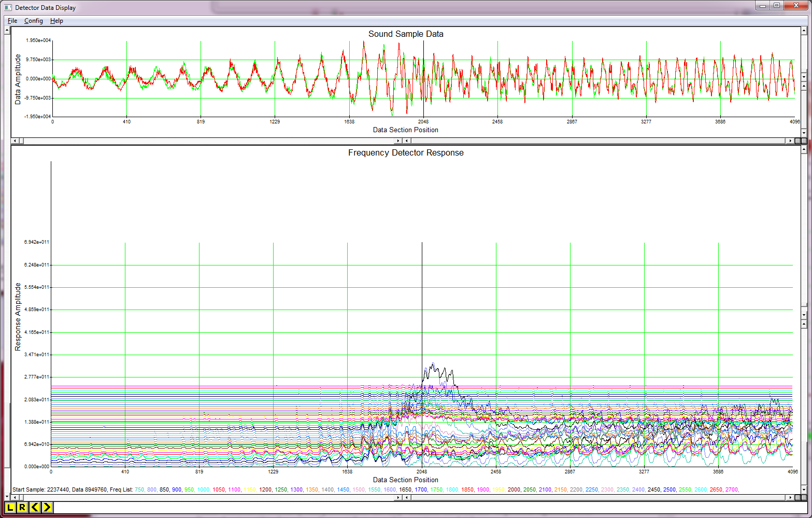Open the Config menu
This screenshot has width=812, height=518.
[x=33, y=21]
